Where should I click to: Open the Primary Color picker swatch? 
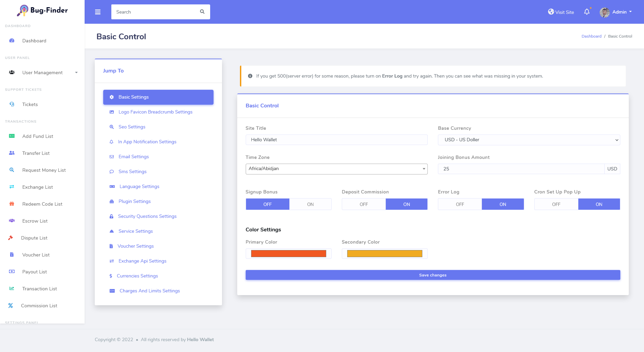tap(288, 254)
